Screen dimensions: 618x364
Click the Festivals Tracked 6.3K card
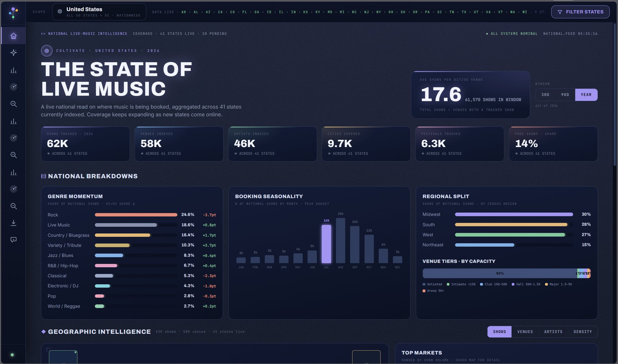coord(460,144)
